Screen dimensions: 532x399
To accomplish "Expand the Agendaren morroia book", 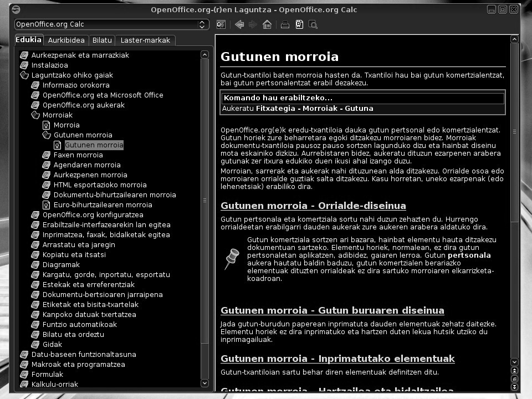I will (81, 165).
